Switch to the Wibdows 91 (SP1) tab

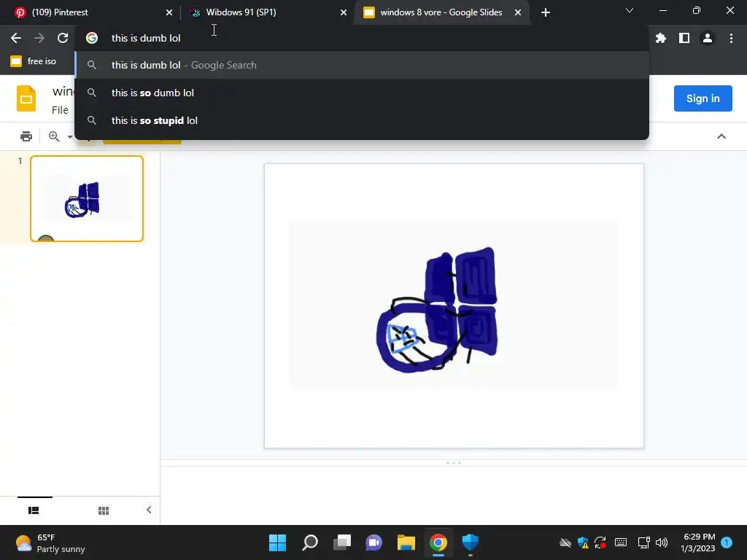coord(268,12)
